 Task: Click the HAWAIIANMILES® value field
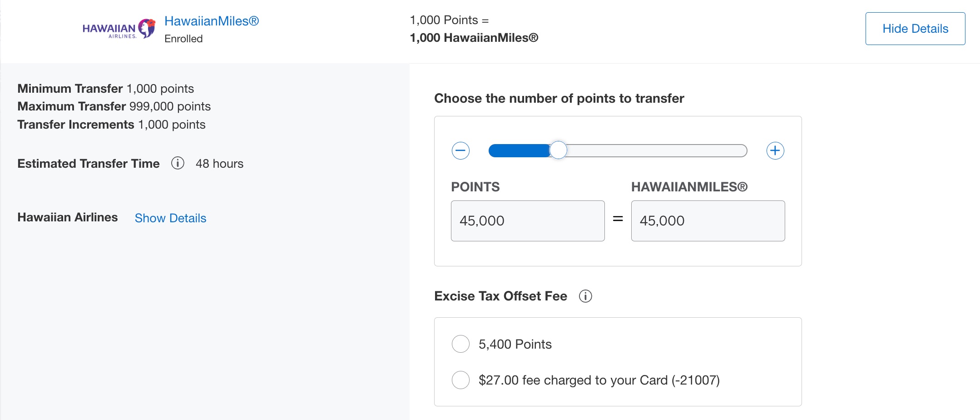(x=707, y=220)
